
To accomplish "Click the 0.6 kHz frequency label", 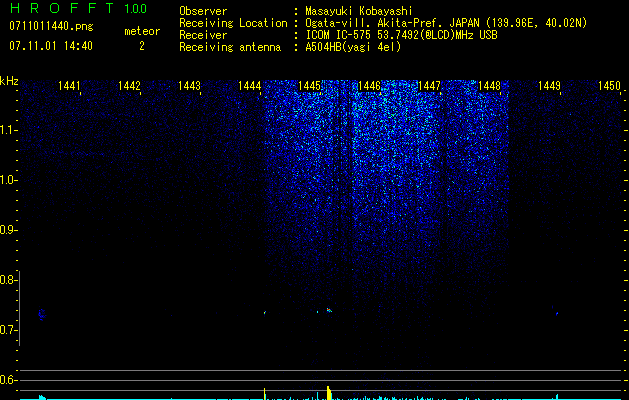I will pyautogui.click(x=7, y=380).
